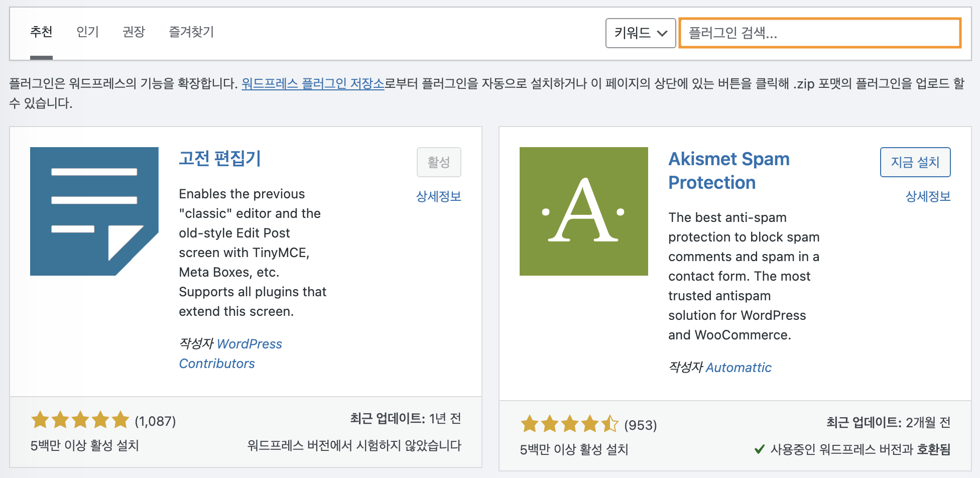
Task: Click the Akismet description paragraph
Action: tap(744, 276)
